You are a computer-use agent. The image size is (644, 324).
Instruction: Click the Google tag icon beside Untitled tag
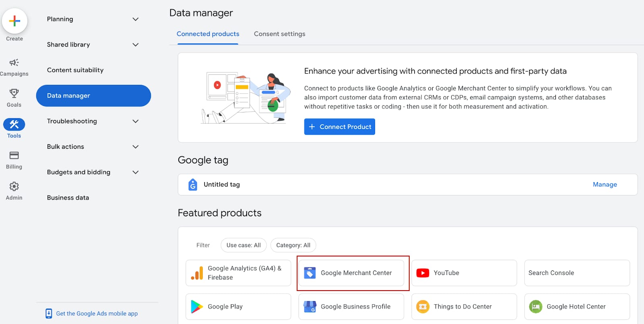(x=193, y=185)
